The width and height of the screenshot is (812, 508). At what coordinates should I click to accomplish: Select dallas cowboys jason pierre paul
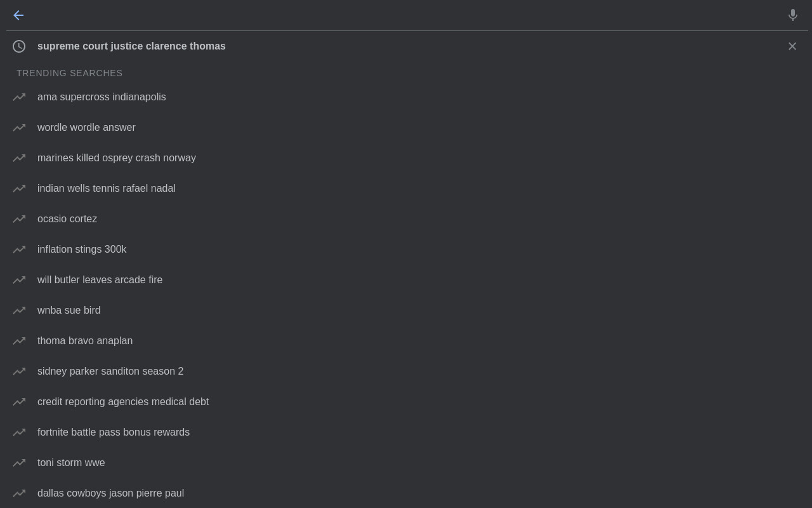tap(406, 493)
